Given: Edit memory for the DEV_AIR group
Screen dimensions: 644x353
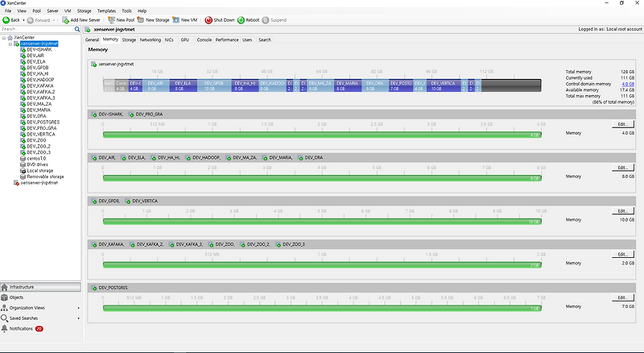Looking at the screenshot, I should (x=622, y=168).
